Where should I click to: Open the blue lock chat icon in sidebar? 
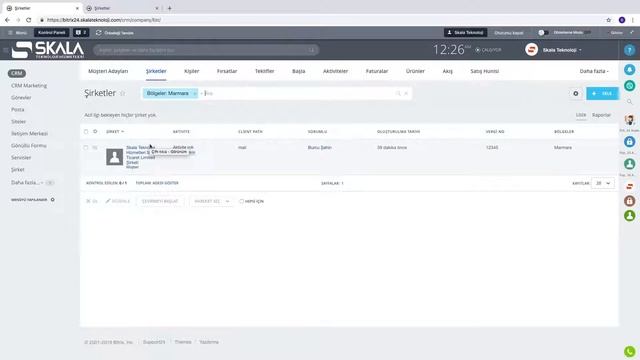629,142
